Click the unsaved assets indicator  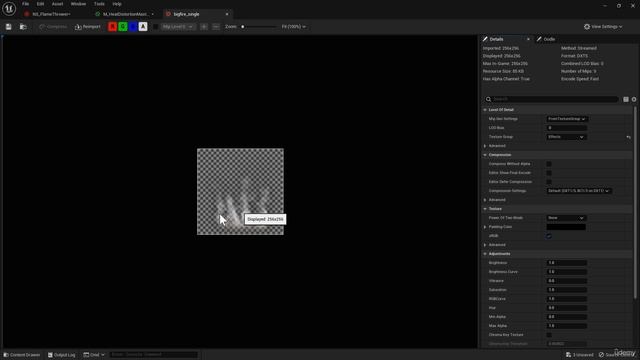pyautogui.click(x=580, y=355)
